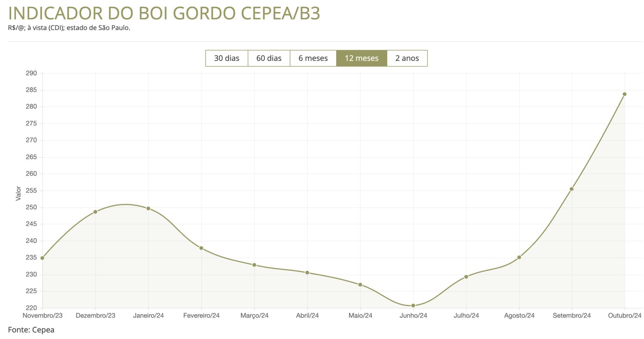
Task: Click the Novembro/23 data point
Action: (43, 258)
